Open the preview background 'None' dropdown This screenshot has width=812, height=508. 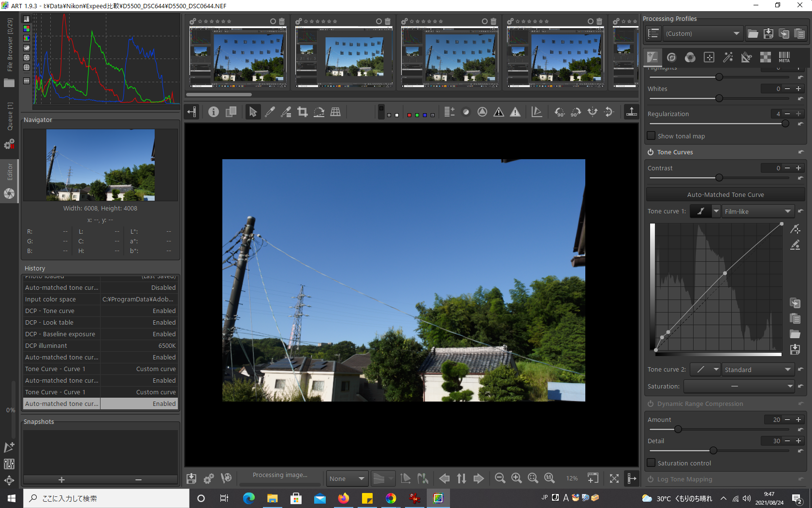(x=347, y=478)
